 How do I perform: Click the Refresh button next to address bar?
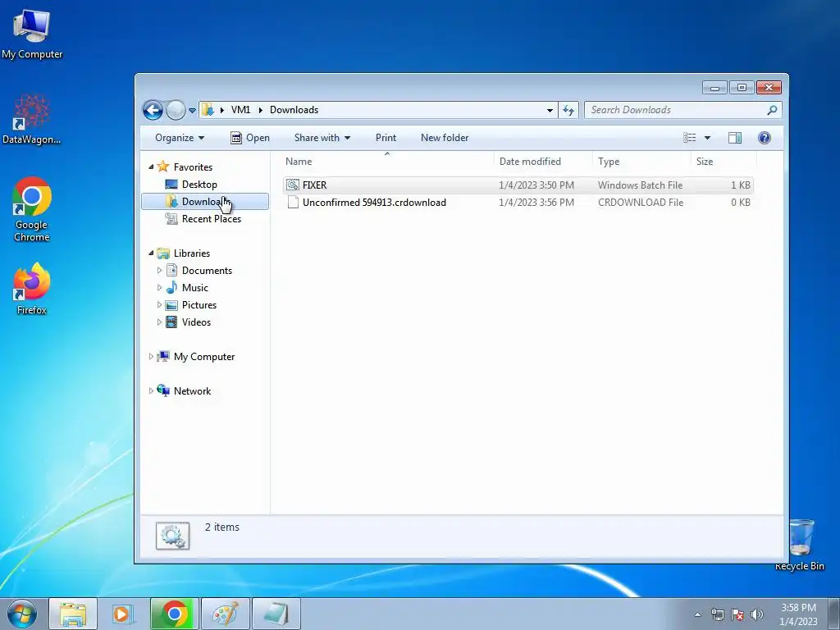pyautogui.click(x=568, y=111)
